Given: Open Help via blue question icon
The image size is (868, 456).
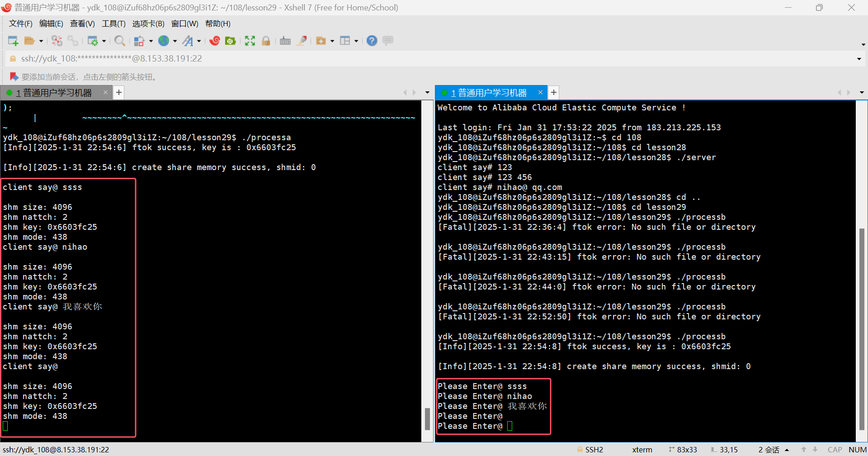Looking at the screenshot, I should [372, 41].
